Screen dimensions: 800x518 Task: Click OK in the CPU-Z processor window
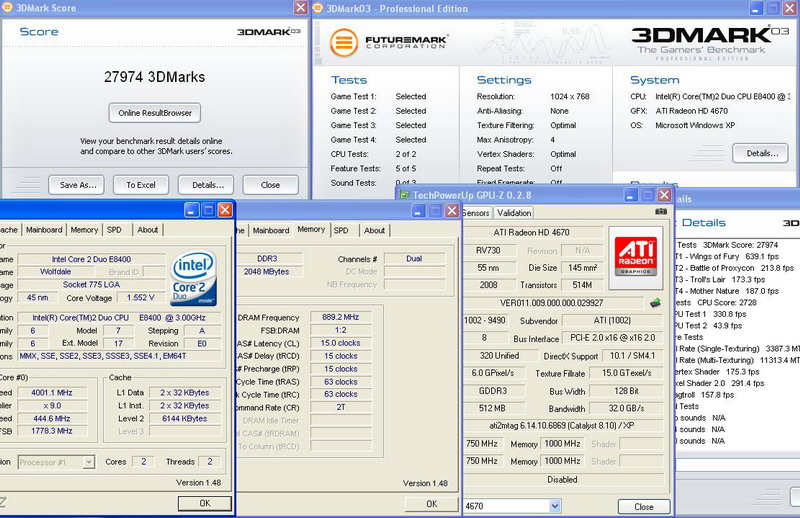(x=205, y=503)
